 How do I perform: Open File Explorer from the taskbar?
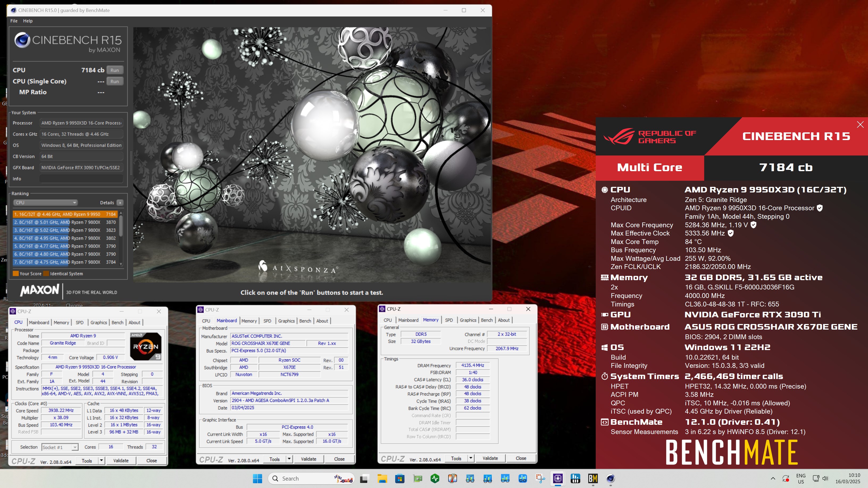pos(382,478)
